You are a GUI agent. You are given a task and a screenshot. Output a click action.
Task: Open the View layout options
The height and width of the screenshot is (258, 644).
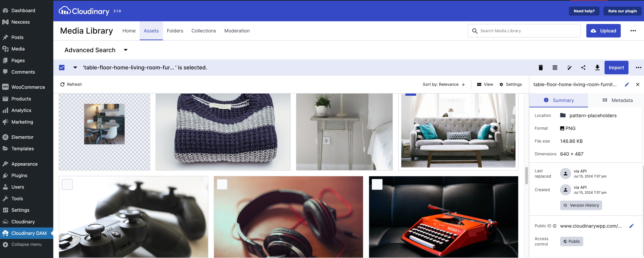pos(485,85)
